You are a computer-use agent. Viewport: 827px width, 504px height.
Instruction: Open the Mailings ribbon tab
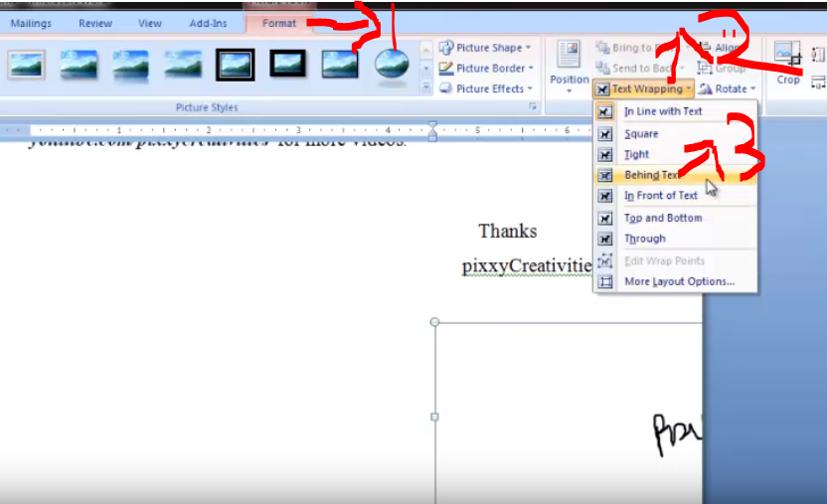click(x=31, y=23)
